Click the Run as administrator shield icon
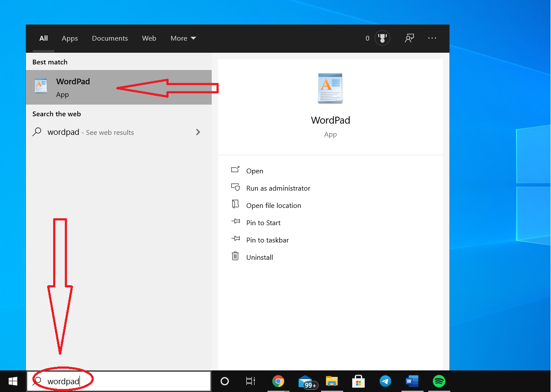 235,187
